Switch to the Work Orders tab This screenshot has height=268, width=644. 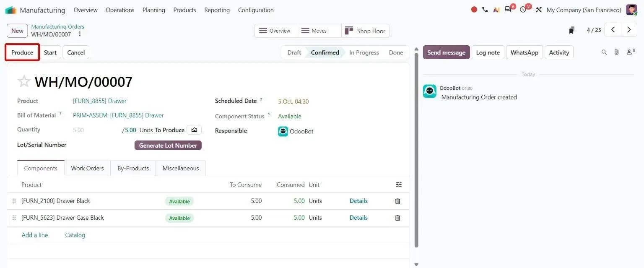(x=87, y=168)
